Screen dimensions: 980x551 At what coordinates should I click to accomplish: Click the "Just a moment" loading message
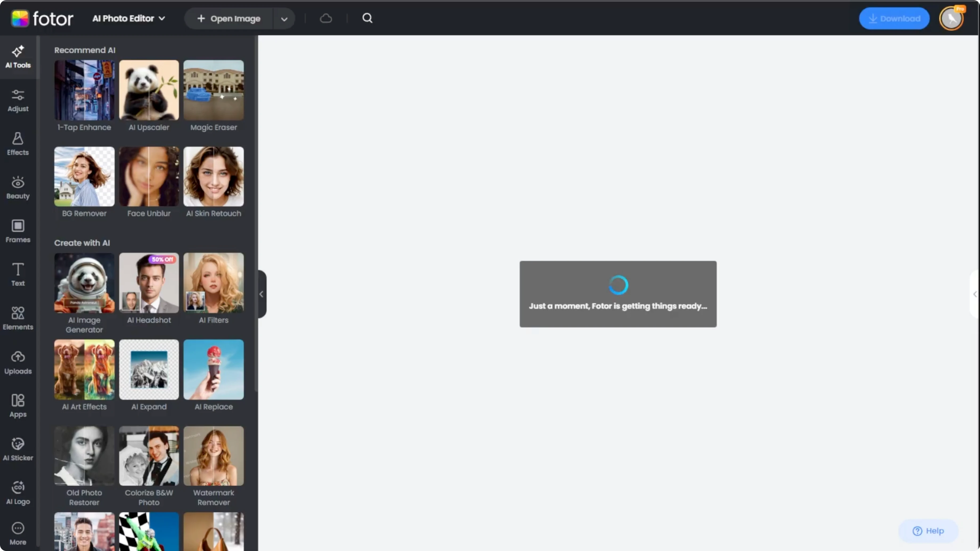click(618, 306)
